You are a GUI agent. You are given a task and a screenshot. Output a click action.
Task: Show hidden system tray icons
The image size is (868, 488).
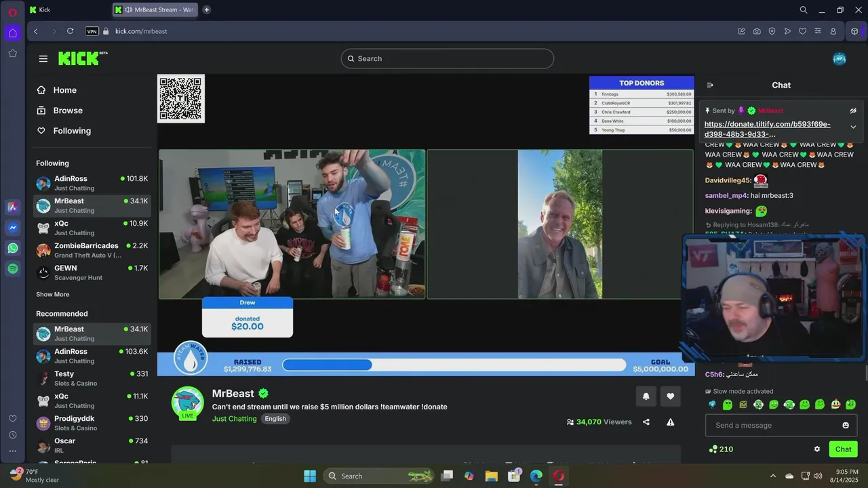(772, 476)
